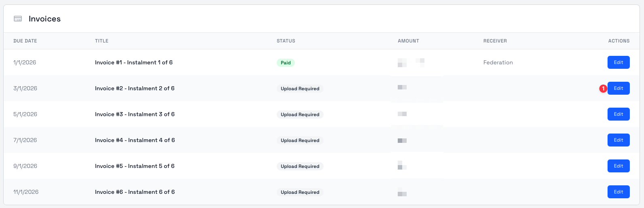Image resolution: width=644 pixels, height=208 pixels.
Task: Edit Invoice #1 - Instalment 1 of 6
Action: coord(618,62)
